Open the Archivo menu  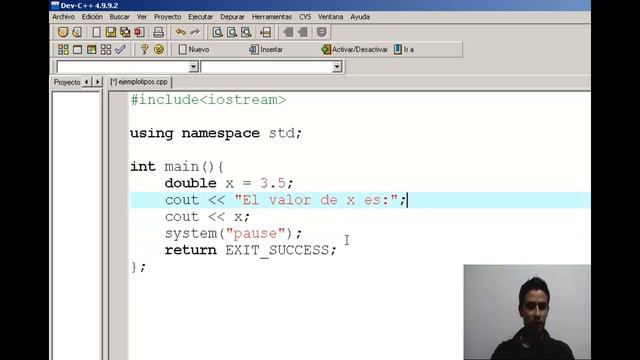pyautogui.click(x=64, y=17)
